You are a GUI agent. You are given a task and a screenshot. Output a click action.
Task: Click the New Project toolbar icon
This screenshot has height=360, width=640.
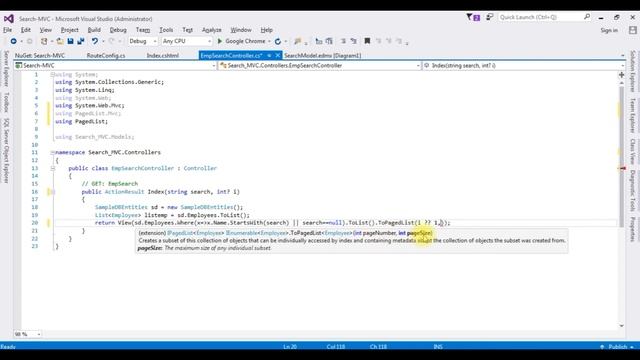(44, 41)
